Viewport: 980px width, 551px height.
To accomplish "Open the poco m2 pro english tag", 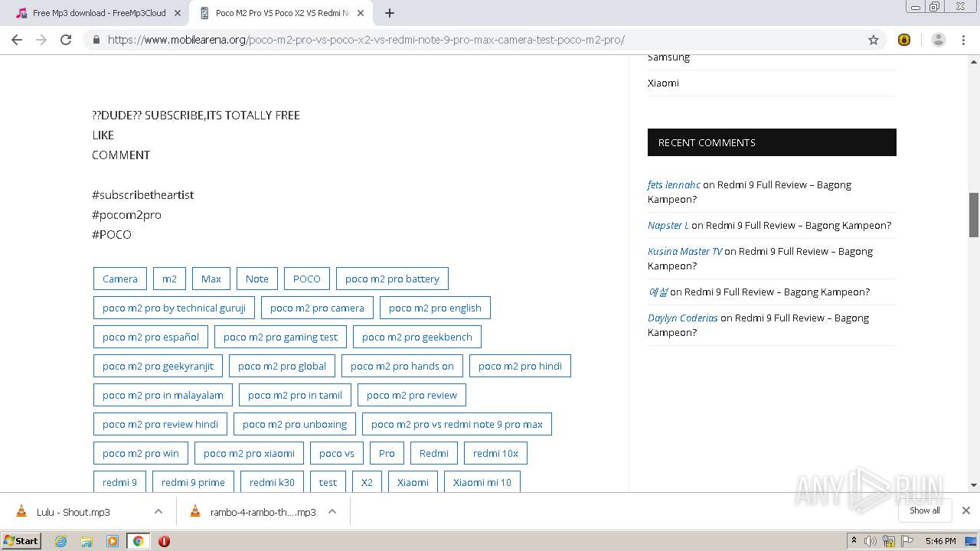I will pos(435,308).
